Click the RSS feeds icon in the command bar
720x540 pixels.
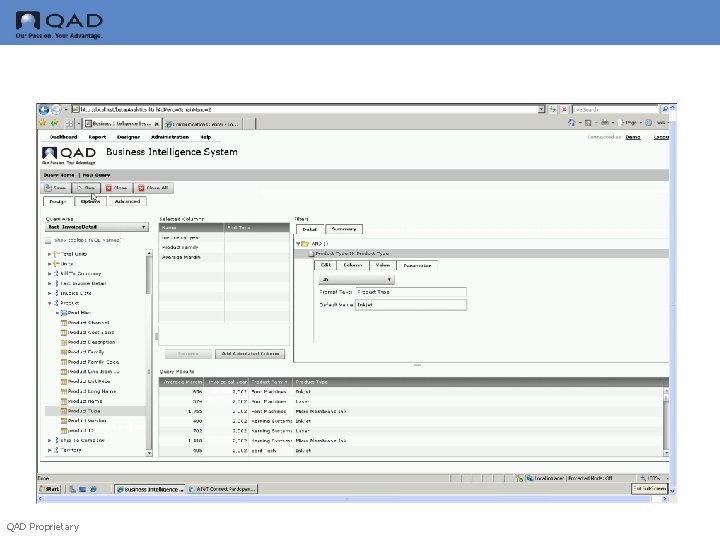coord(588,123)
